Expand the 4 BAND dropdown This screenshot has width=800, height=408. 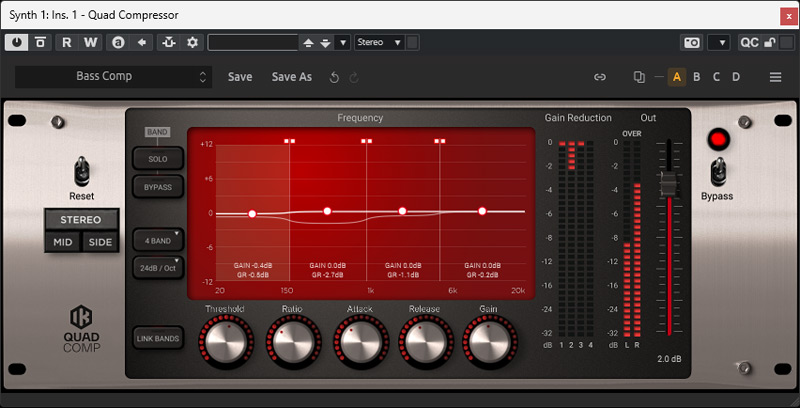tap(157, 240)
